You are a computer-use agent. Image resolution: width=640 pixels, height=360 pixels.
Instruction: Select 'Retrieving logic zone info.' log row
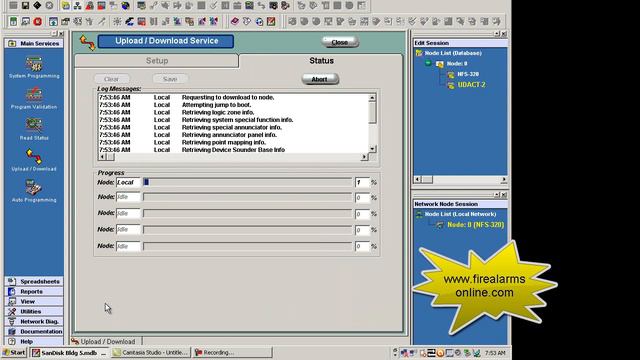coord(233,112)
